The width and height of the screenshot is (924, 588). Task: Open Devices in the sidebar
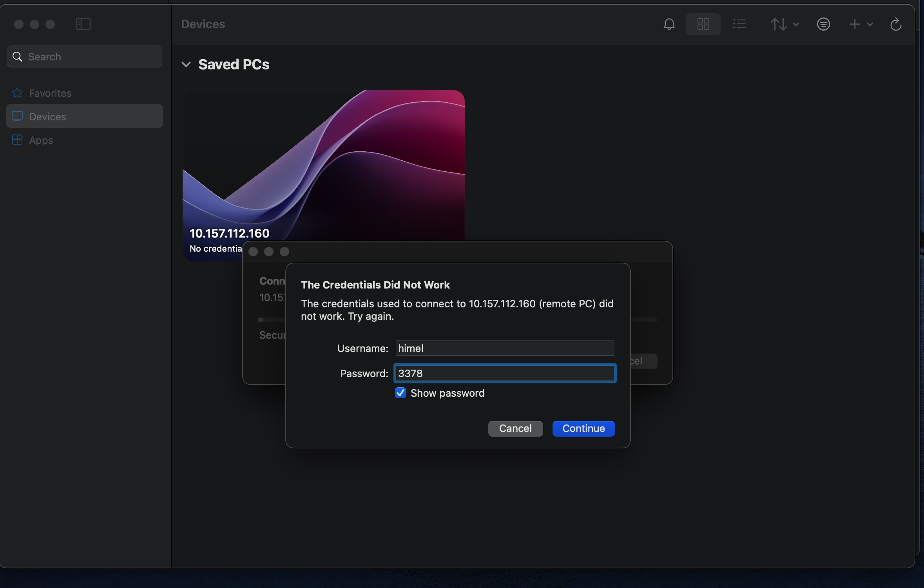47,117
